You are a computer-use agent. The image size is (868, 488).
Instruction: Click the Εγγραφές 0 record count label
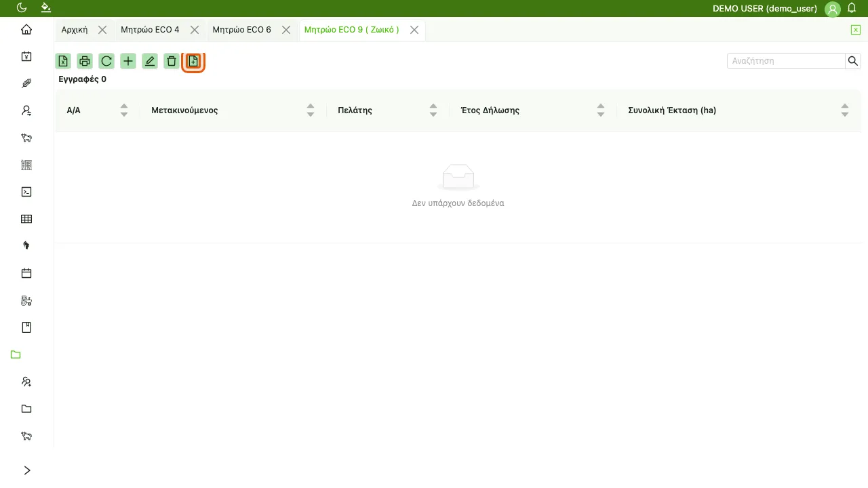click(83, 79)
